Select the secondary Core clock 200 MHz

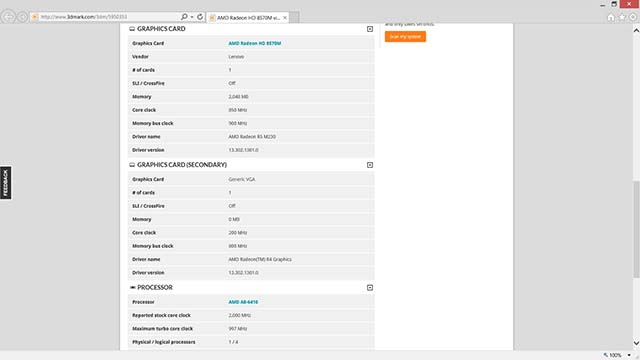(238, 233)
